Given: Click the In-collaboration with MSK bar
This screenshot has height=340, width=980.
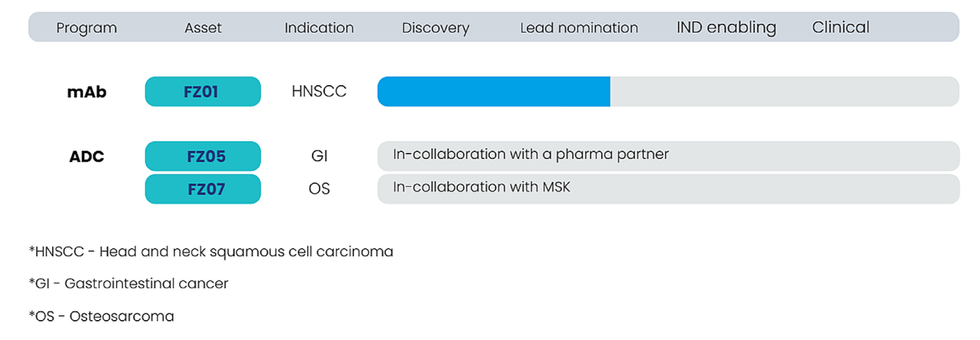Looking at the screenshot, I should 668,189.
